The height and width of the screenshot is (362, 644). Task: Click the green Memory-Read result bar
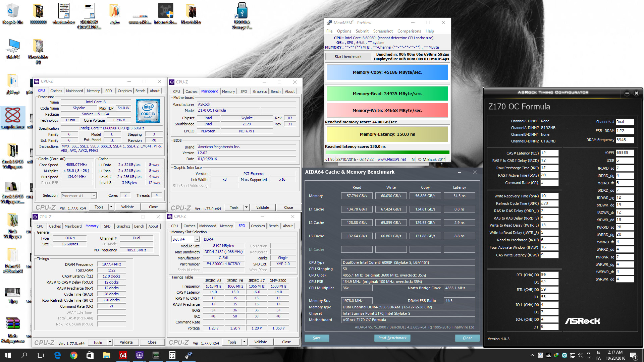click(x=387, y=94)
